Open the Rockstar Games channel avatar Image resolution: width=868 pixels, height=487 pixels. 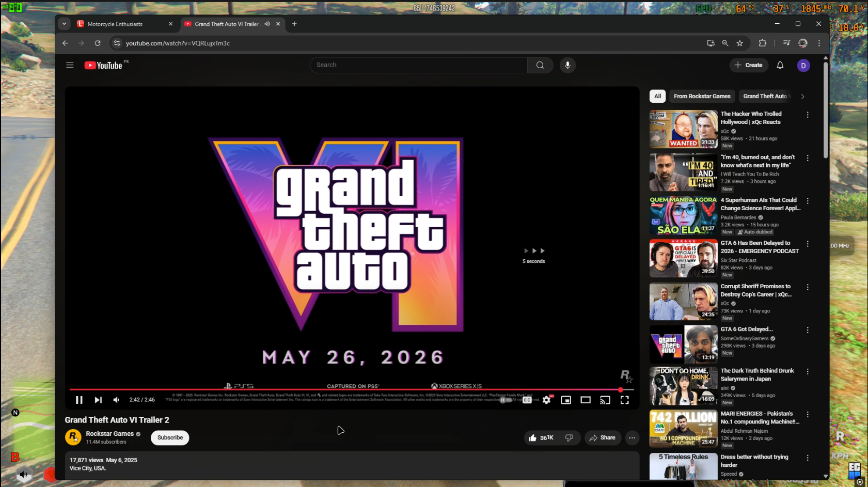73,437
